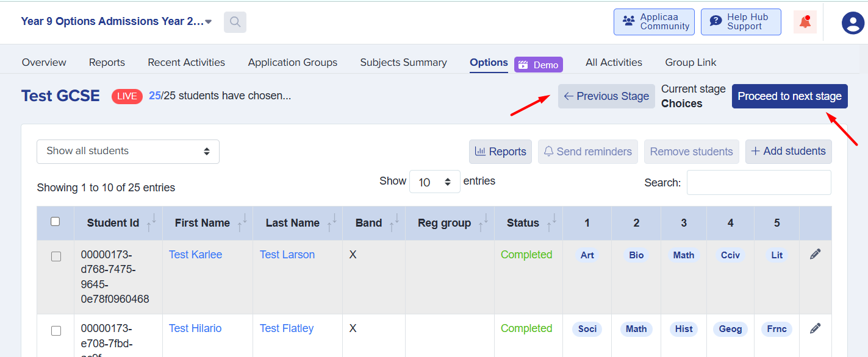The width and height of the screenshot is (868, 357).
Task: Sort table by Student Id arrows
Action: coord(151,223)
